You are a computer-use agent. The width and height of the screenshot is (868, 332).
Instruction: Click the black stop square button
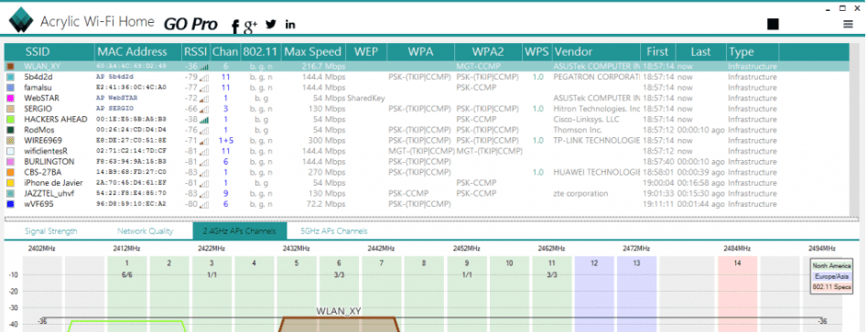pos(773,25)
